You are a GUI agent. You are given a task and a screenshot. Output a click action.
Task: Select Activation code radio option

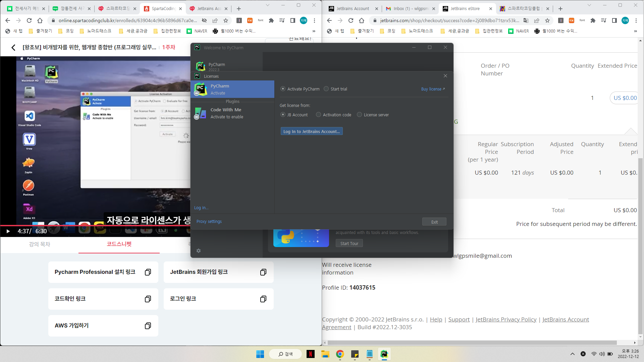point(318,115)
